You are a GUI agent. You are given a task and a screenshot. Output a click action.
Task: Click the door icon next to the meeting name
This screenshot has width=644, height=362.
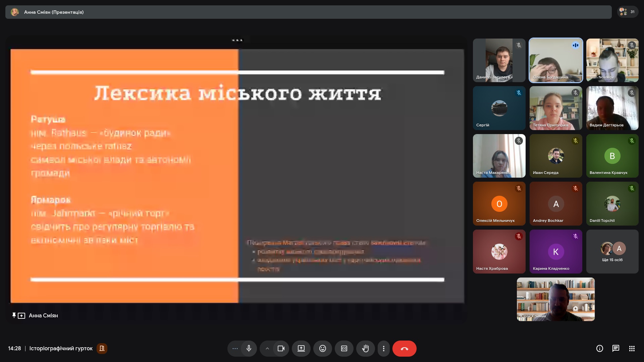coord(102,349)
